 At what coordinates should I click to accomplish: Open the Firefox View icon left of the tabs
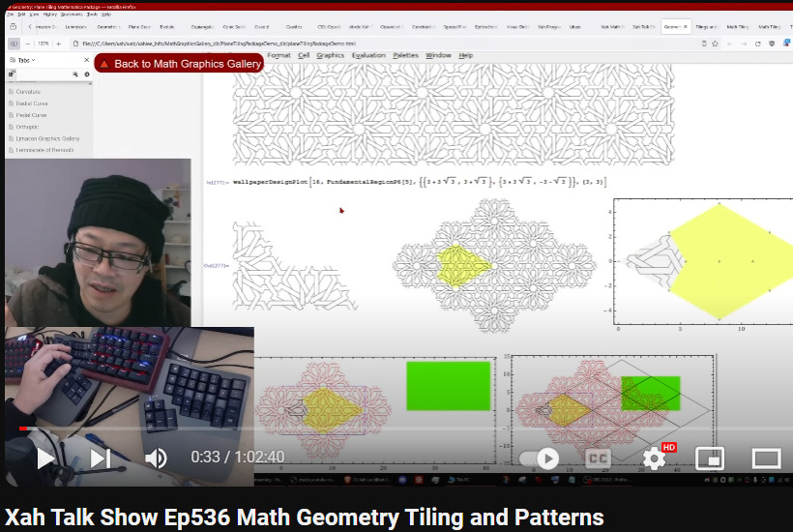pyautogui.click(x=14, y=27)
